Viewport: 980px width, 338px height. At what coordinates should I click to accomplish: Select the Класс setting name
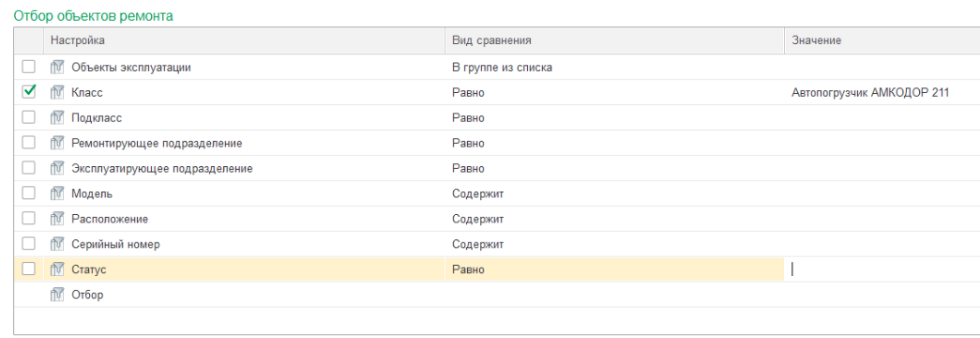coord(87,93)
